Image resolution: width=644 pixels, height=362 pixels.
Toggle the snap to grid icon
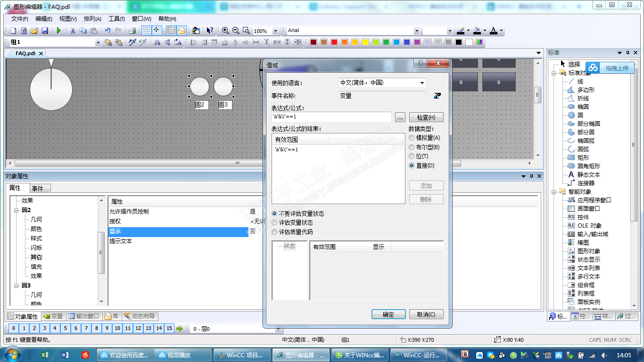point(157,31)
